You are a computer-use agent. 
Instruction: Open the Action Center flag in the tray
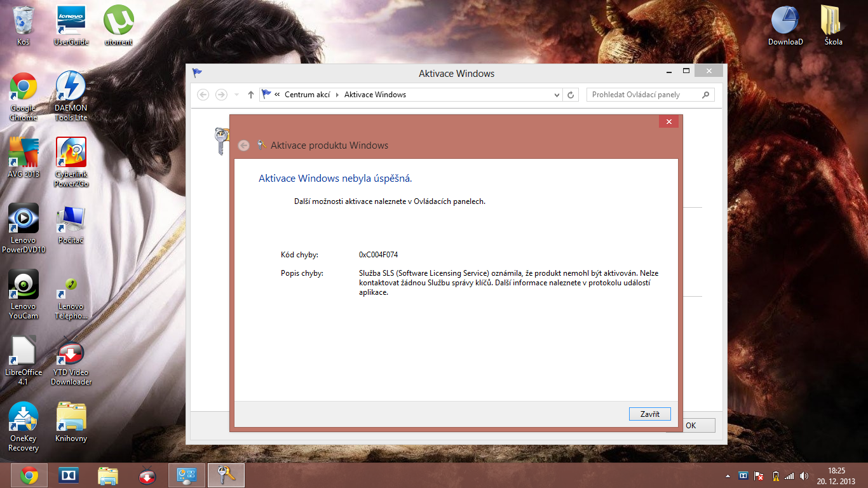click(758, 476)
